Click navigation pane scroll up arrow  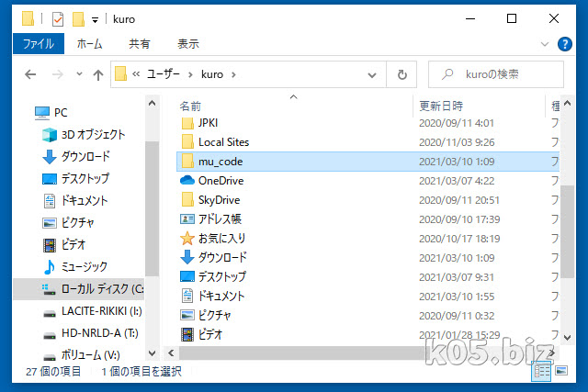(152, 104)
